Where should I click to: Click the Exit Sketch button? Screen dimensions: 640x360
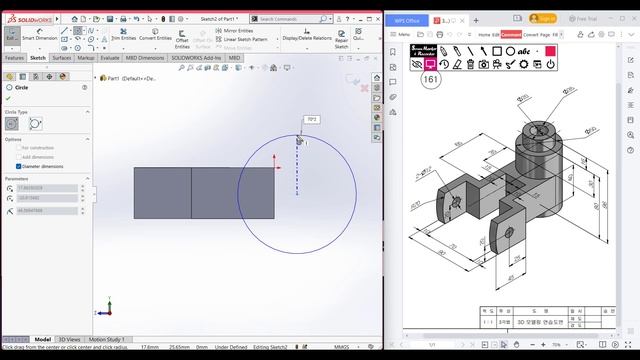pos(12,35)
